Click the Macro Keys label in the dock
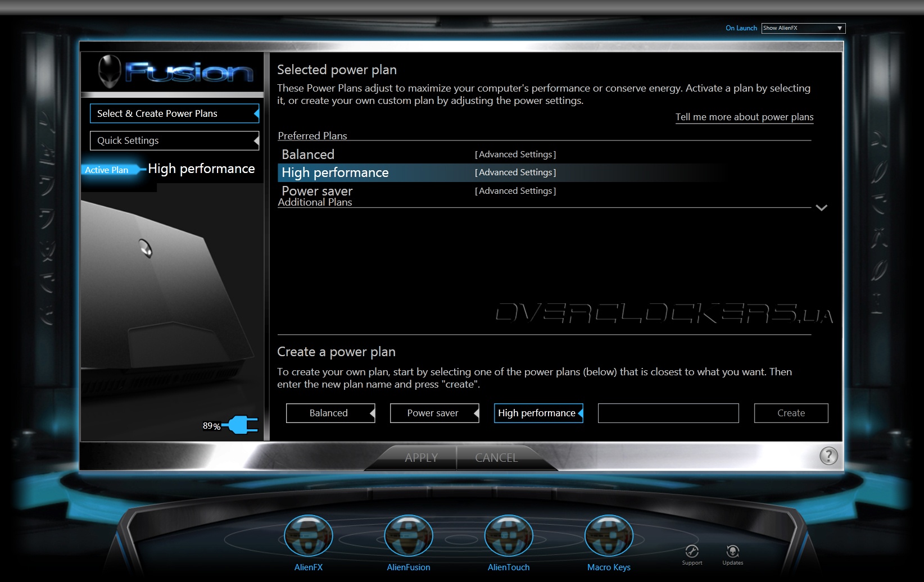This screenshot has height=582, width=924. point(609,567)
